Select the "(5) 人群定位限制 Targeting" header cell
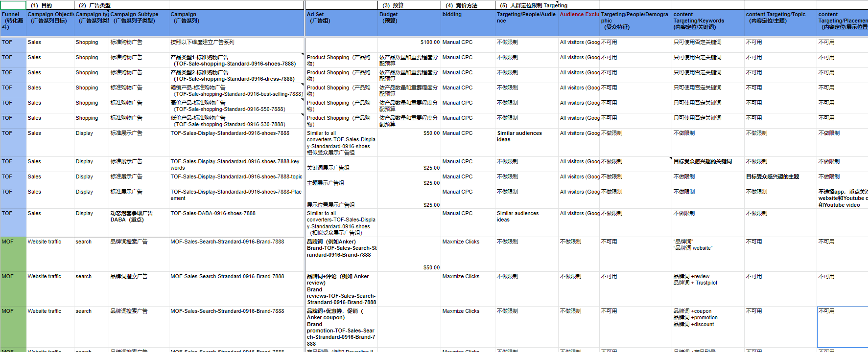 (x=539, y=5)
